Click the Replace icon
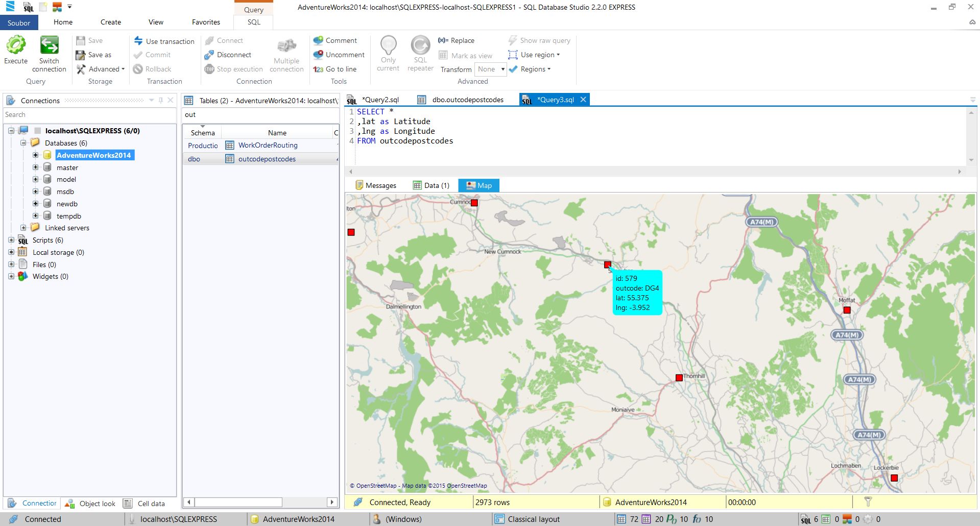 (443, 40)
